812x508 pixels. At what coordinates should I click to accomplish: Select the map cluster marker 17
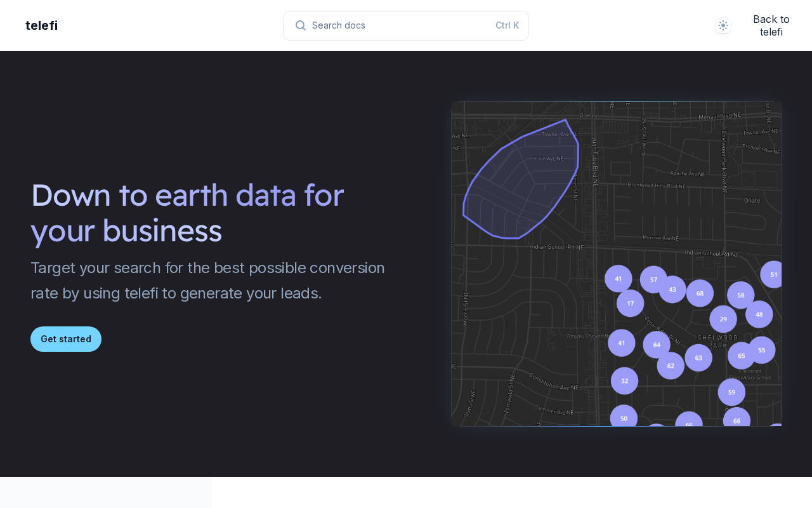(630, 304)
